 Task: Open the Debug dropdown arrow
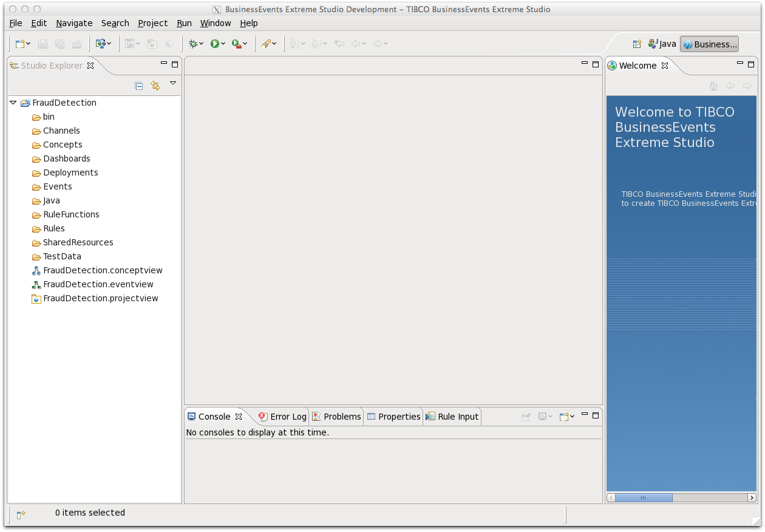[x=202, y=44]
